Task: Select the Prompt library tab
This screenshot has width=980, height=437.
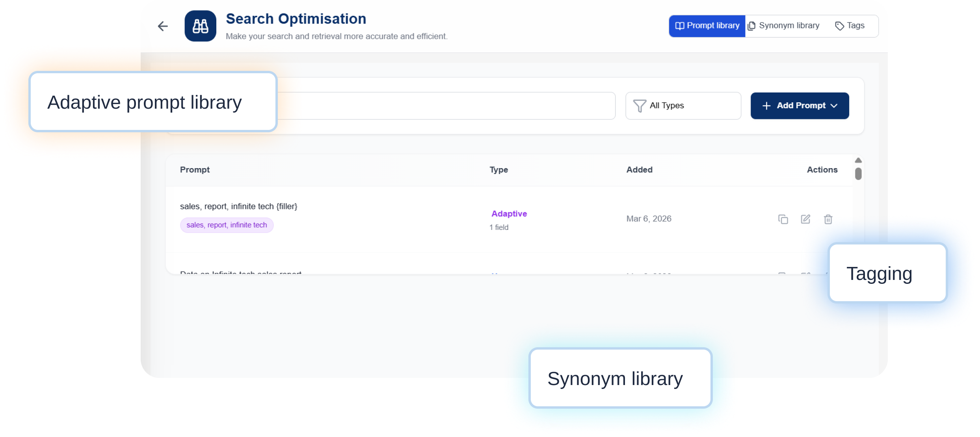Action: point(707,26)
